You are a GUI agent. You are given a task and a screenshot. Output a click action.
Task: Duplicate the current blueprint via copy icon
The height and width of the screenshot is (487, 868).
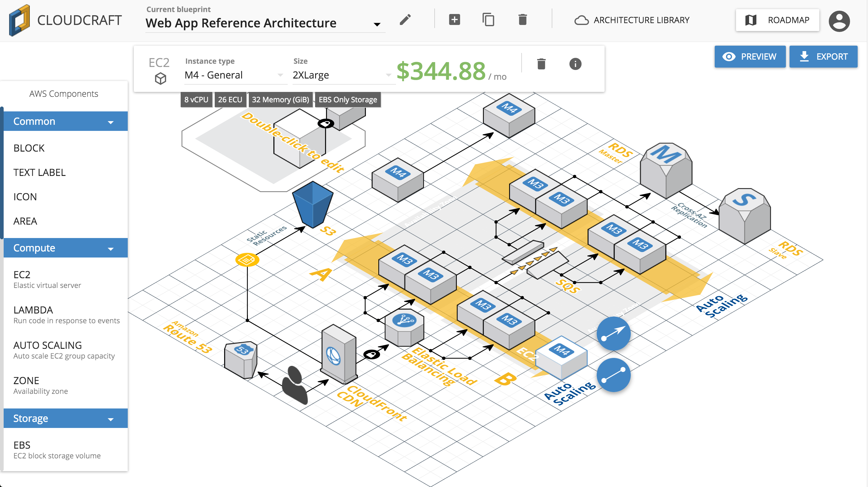[488, 20]
